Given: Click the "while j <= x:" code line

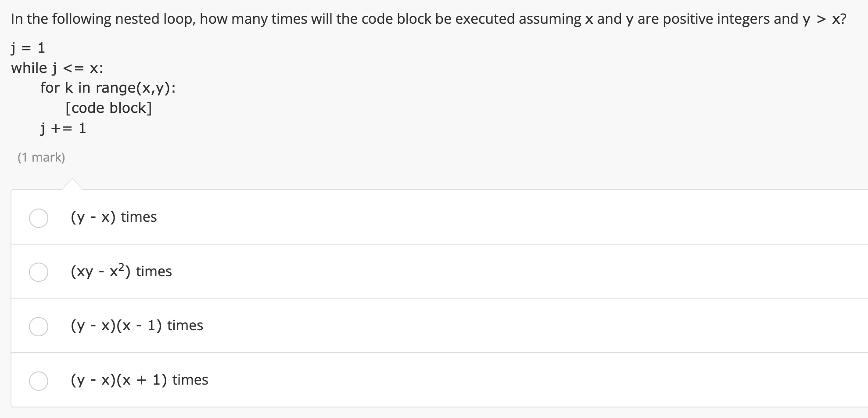Looking at the screenshot, I should click(57, 68).
